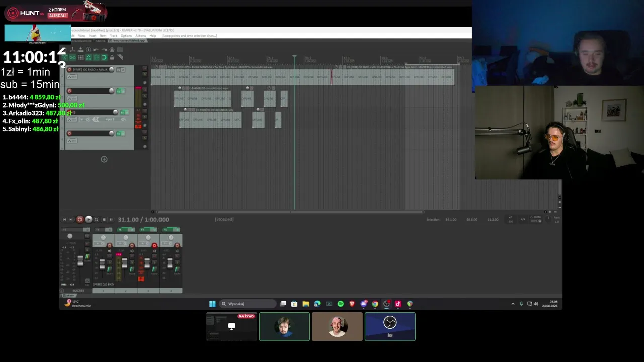Click the speaker monitor icon on track 3 panel

pos(73,113)
